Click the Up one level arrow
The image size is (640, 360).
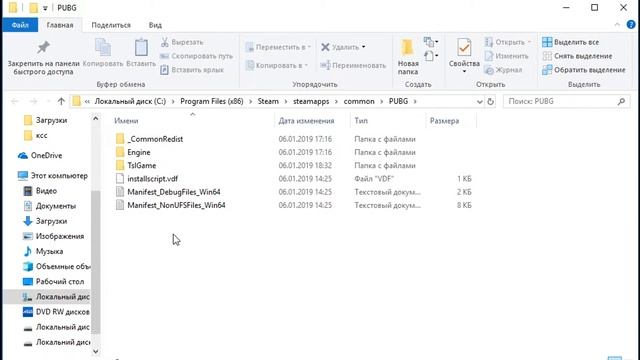[x=61, y=101]
